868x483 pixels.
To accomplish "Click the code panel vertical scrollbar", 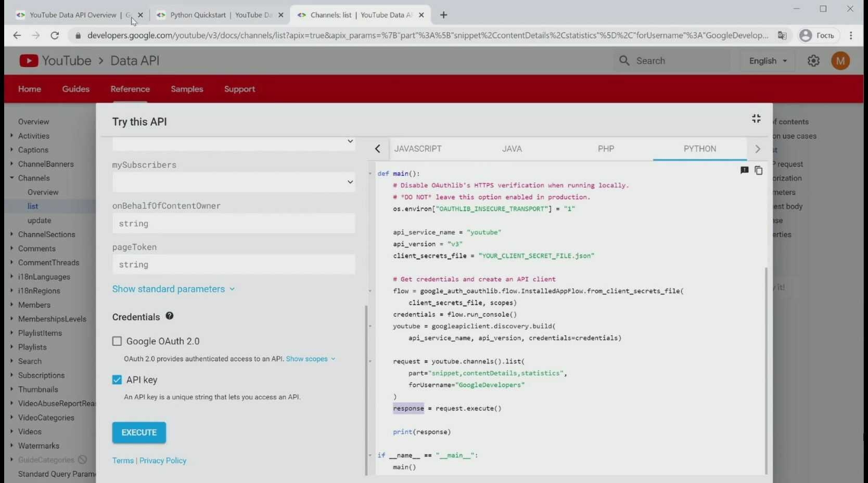I will coord(766,370).
